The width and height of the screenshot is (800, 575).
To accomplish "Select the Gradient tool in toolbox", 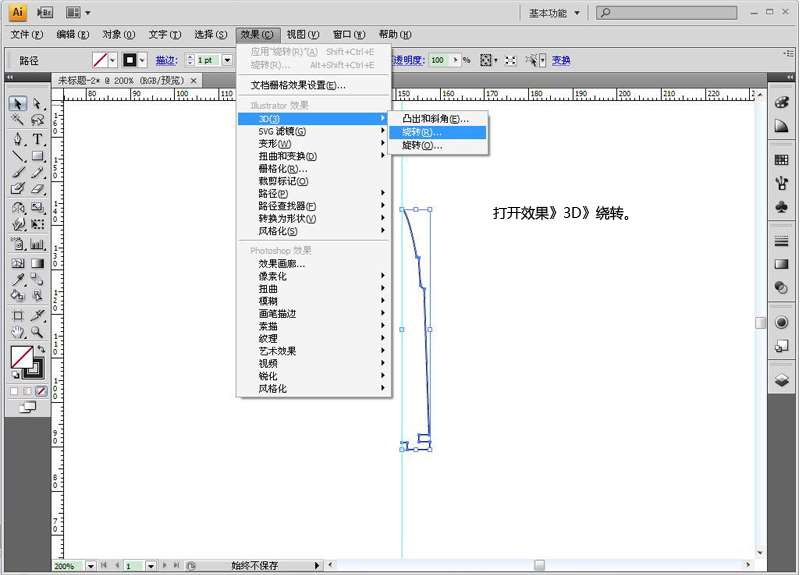I will [x=37, y=263].
